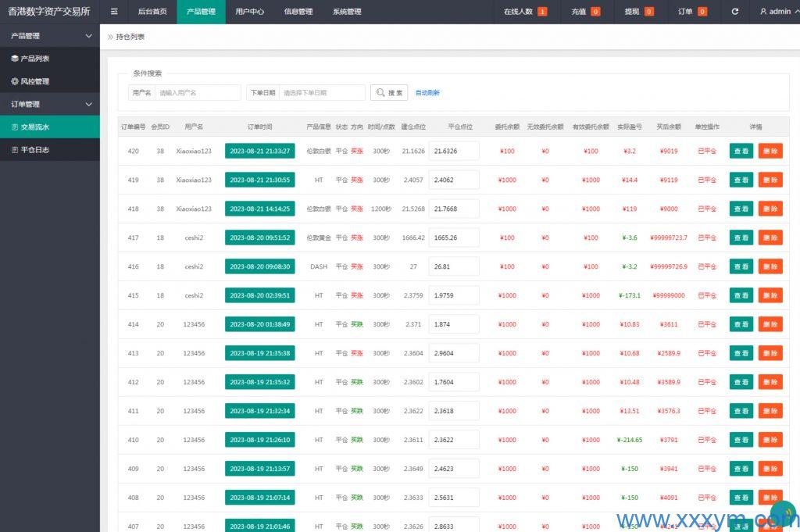Image resolution: width=800 pixels, height=532 pixels.
Task: Open the 提现 notification badge
Action: (648, 12)
